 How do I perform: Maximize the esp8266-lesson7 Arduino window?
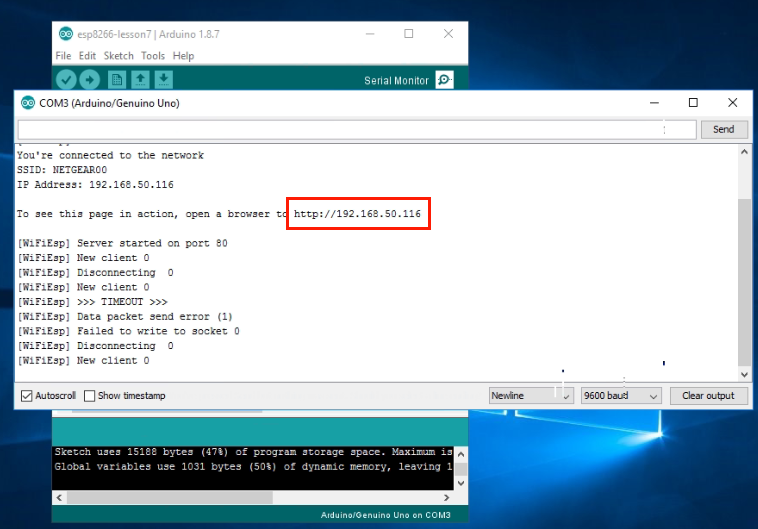pyautogui.click(x=408, y=34)
